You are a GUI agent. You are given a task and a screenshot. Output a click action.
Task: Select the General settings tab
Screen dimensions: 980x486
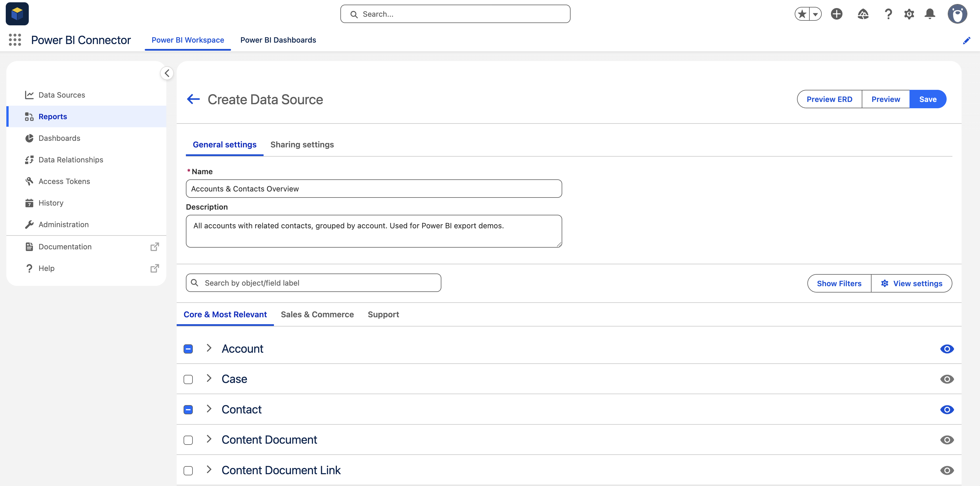coord(224,145)
